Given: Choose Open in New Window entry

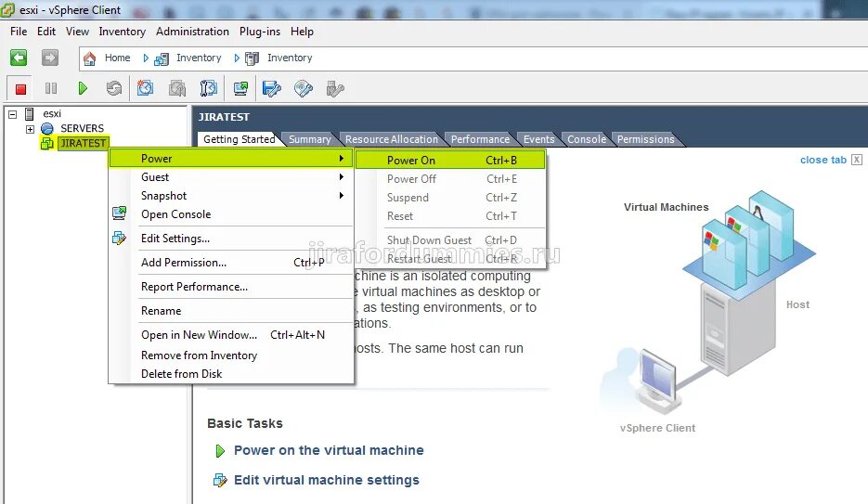Looking at the screenshot, I should pyautogui.click(x=231, y=335).
